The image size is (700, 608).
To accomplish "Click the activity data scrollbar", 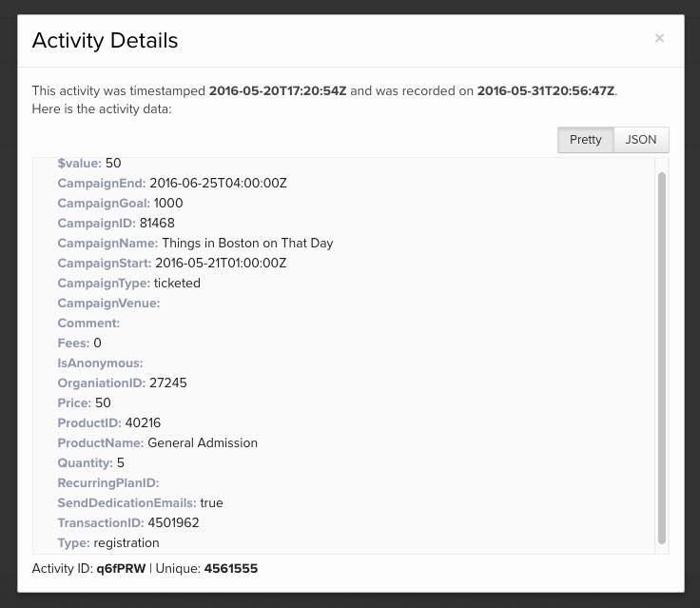I will 661,357.
